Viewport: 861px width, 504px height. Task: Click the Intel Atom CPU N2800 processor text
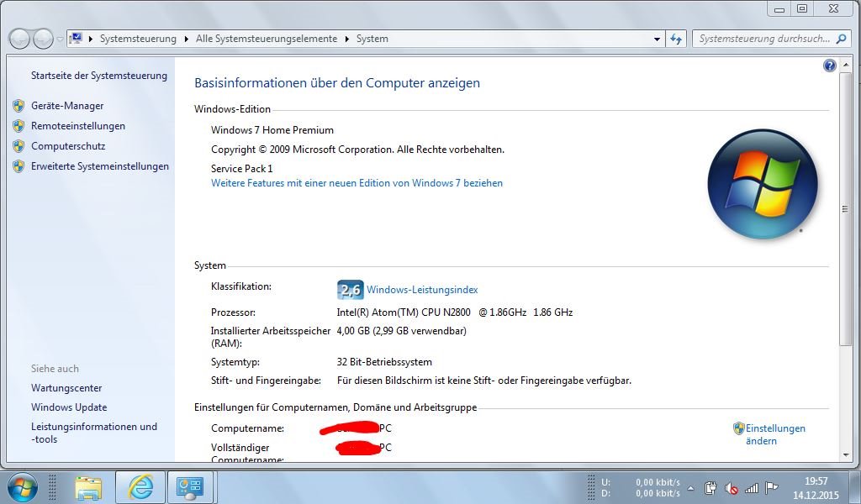pos(455,312)
